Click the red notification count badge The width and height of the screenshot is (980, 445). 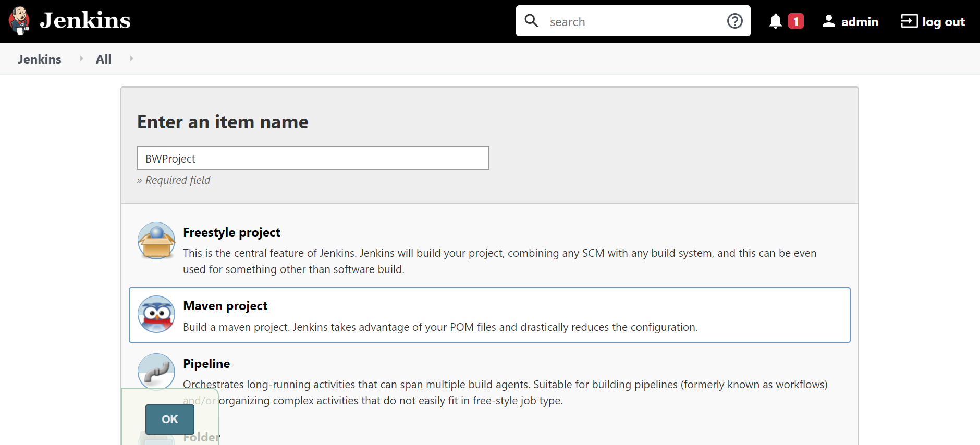tap(795, 21)
